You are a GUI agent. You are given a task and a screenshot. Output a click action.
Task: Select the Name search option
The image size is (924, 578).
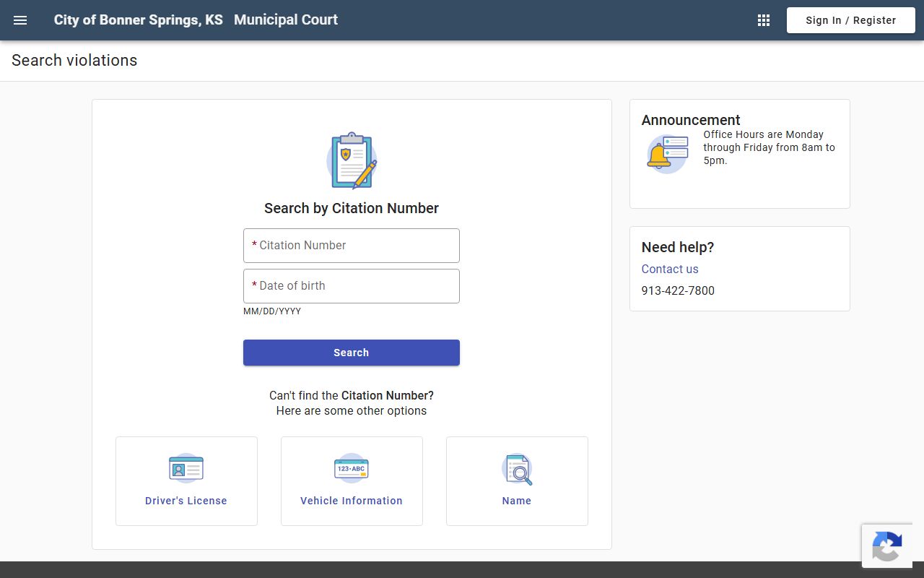[517, 481]
